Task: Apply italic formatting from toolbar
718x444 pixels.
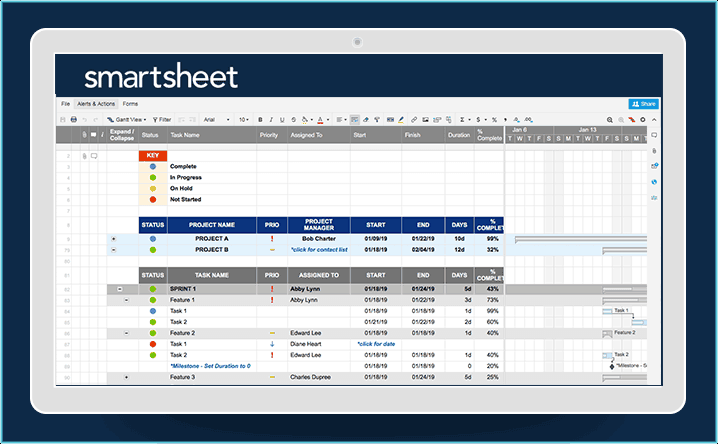Action: (271, 119)
